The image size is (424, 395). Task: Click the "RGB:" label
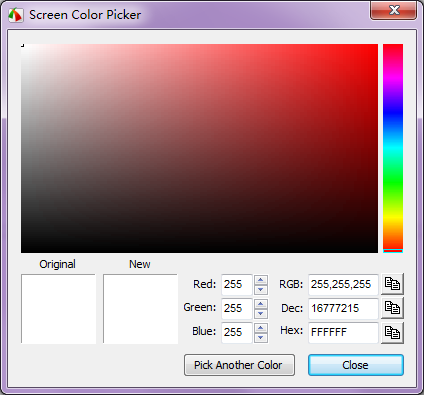291,284
